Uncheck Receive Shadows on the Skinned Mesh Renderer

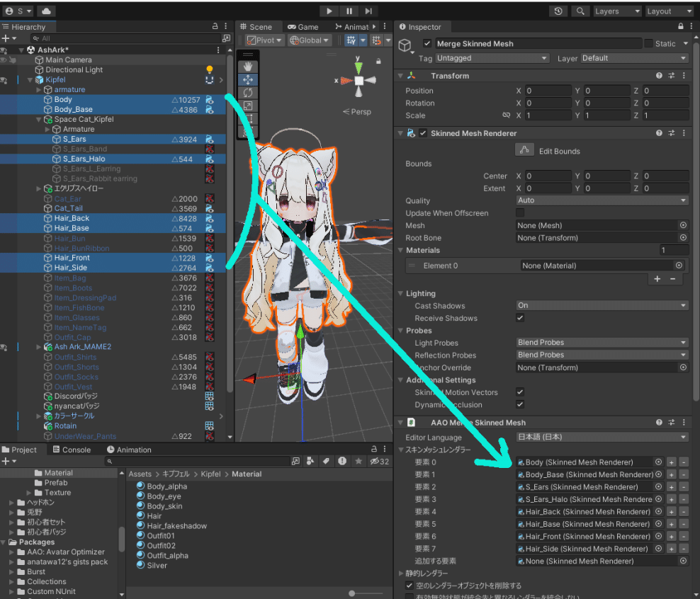click(521, 318)
